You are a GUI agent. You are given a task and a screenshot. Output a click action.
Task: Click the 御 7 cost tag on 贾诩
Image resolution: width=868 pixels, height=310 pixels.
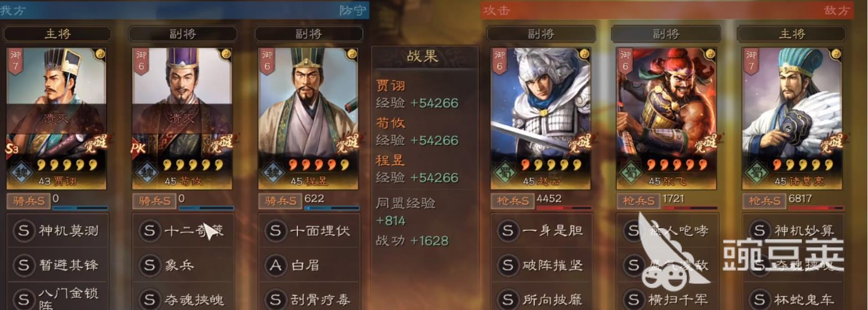pos(16,61)
